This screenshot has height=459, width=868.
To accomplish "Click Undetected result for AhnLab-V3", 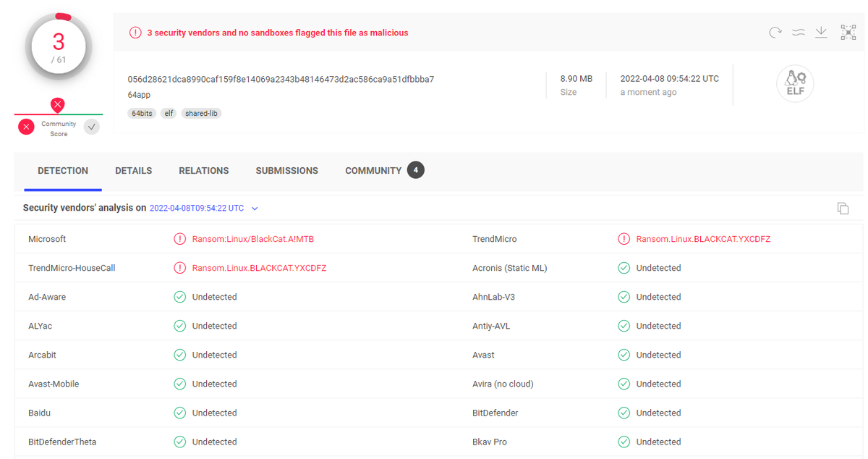I will [658, 297].
